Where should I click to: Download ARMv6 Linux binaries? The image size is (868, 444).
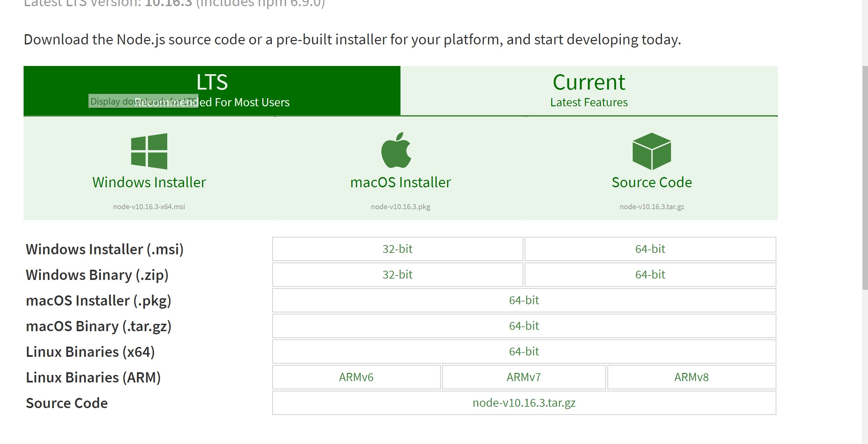pyautogui.click(x=356, y=377)
